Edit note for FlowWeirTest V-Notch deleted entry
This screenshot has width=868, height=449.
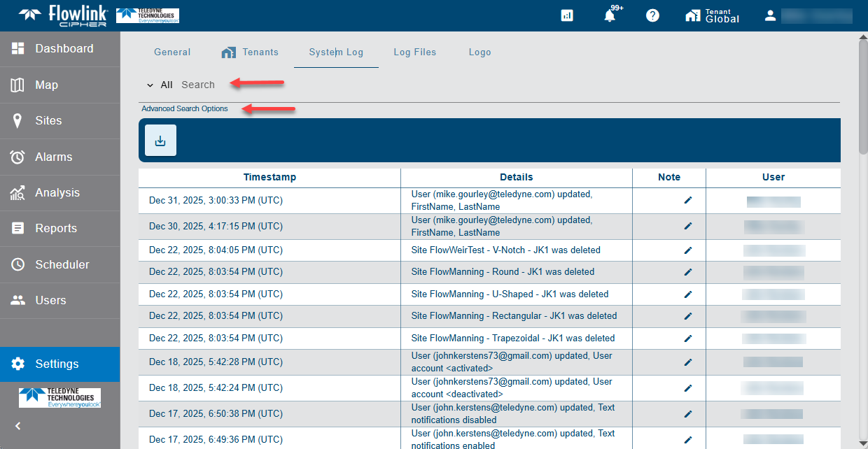pos(687,250)
